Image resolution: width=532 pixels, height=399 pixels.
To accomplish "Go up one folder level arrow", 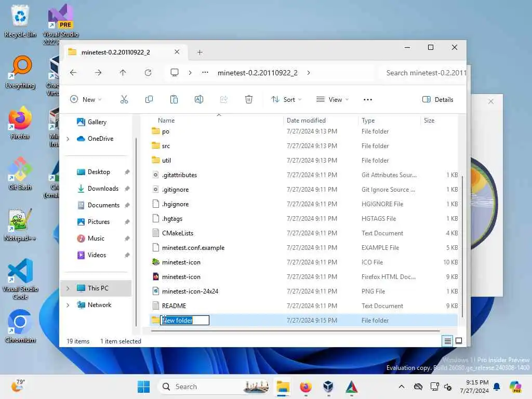I will click(x=123, y=73).
